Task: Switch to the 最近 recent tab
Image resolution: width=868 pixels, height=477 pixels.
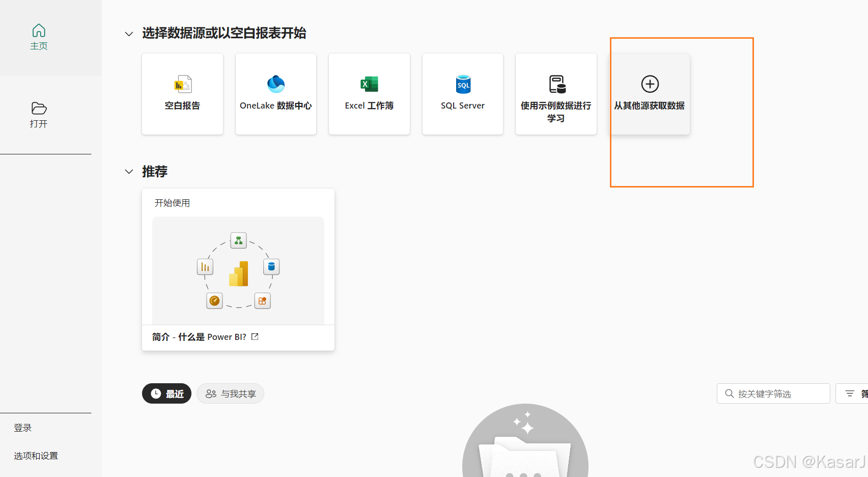Action: [x=166, y=393]
